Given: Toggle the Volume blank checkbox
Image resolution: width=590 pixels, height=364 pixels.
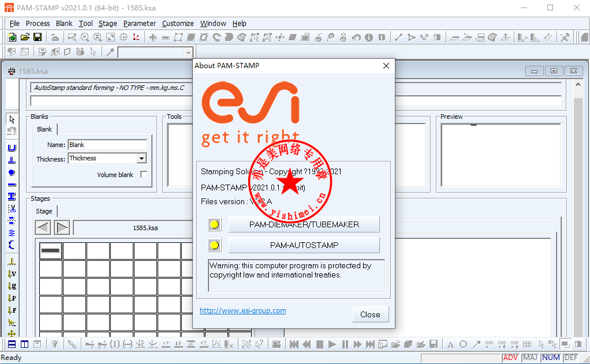Looking at the screenshot, I should 144,174.
